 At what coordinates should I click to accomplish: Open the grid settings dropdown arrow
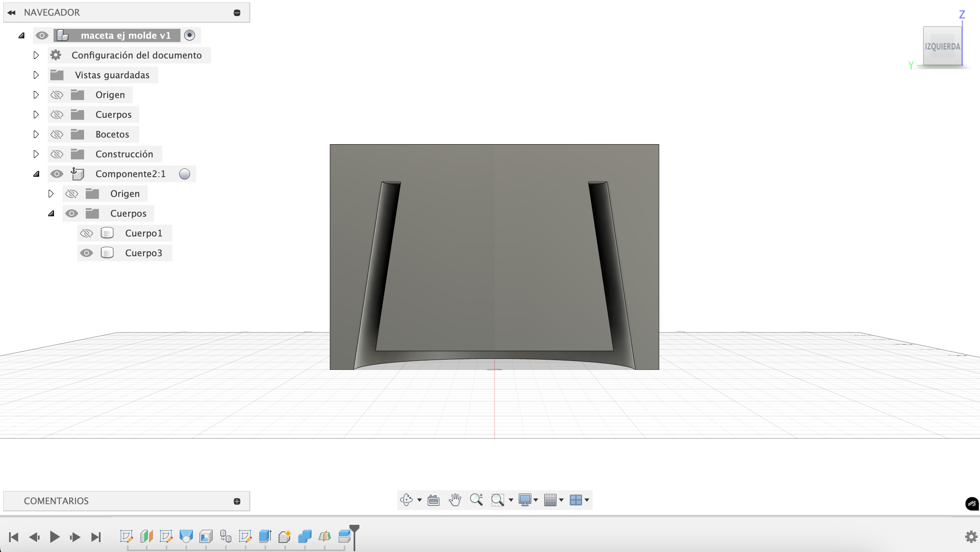[561, 500]
